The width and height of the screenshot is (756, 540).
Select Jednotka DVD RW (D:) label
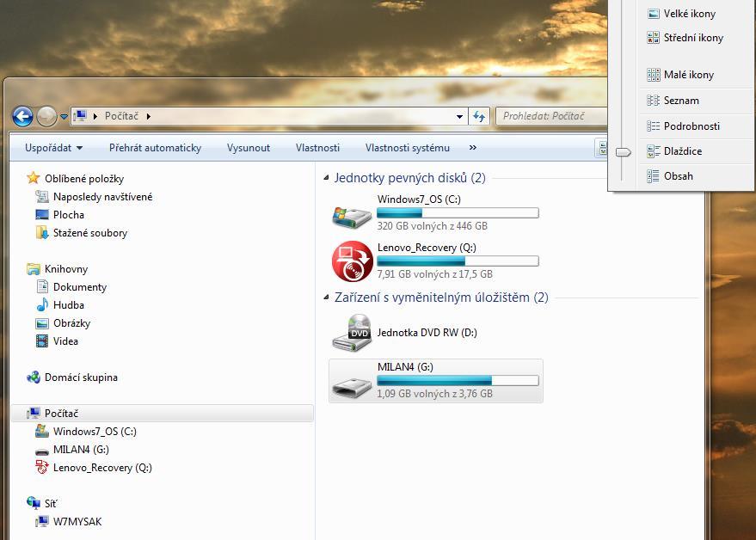(427, 333)
